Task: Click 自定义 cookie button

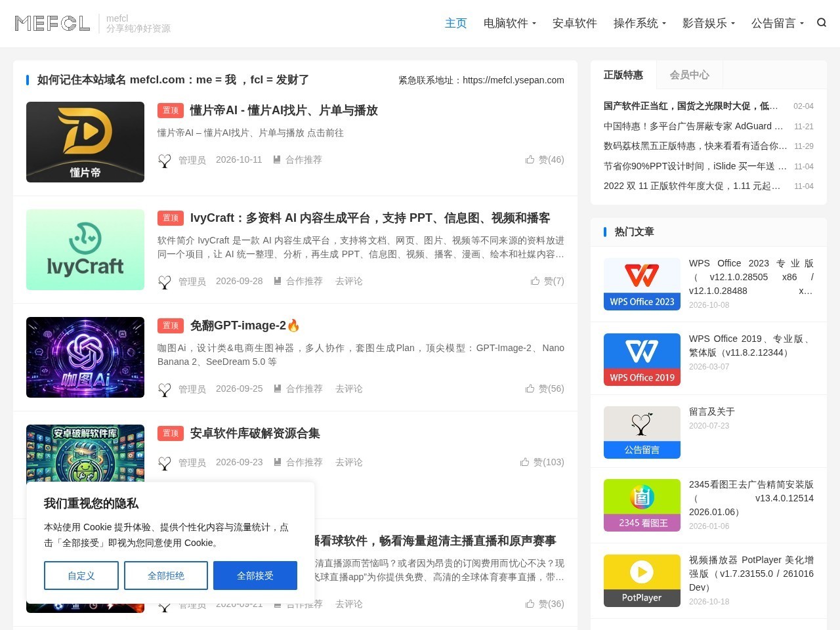Action: [x=81, y=576]
